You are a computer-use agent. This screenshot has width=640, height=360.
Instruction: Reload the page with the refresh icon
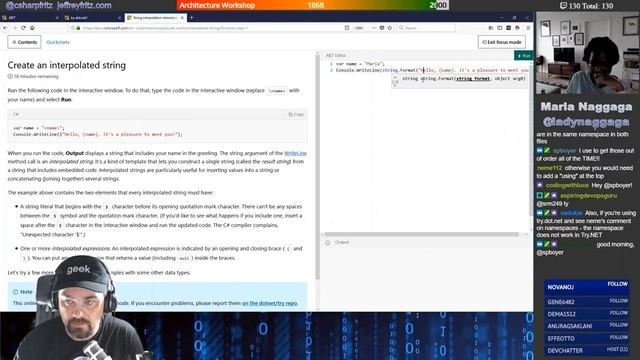tap(23, 28)
